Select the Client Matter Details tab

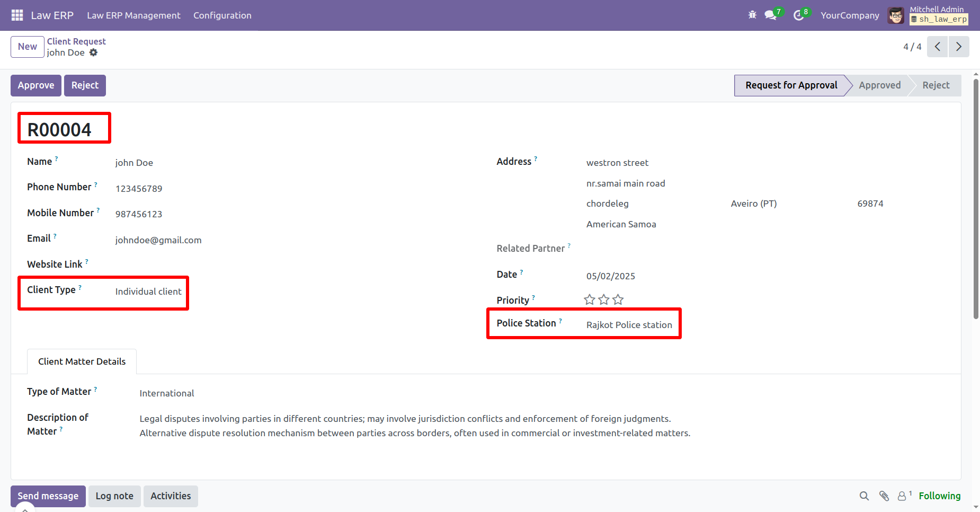[82, 361]
